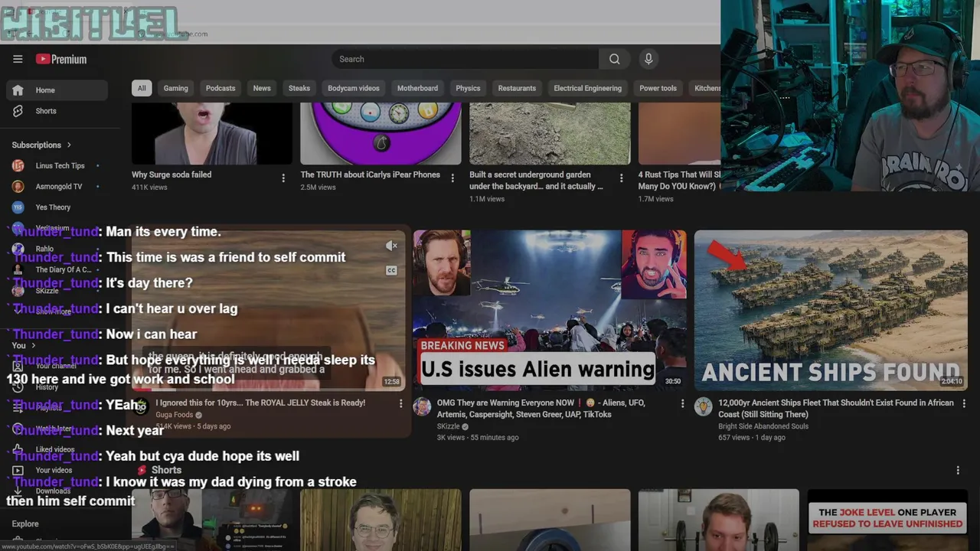Open the hamburger guide menu
This screenshot has height=551, width=980.
pos(18,59)
